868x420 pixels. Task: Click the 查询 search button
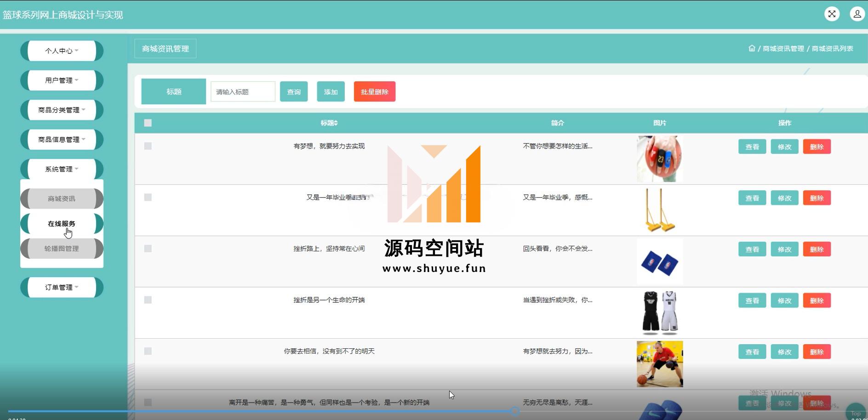point(294,91)
